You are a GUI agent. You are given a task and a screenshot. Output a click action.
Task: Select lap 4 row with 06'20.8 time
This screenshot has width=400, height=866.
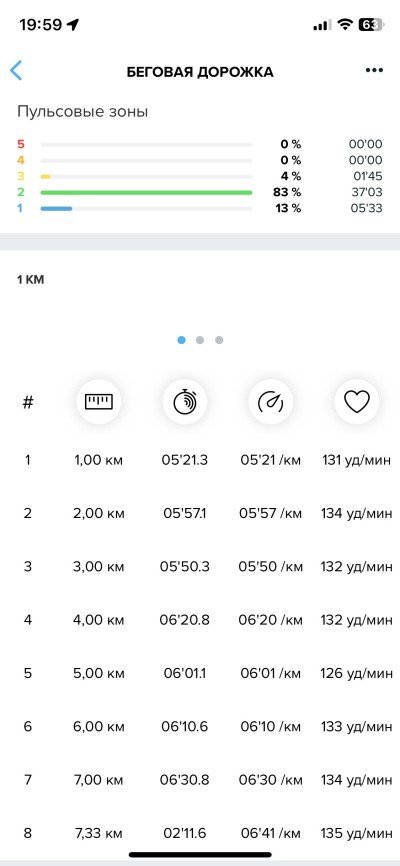coord(200,620)
